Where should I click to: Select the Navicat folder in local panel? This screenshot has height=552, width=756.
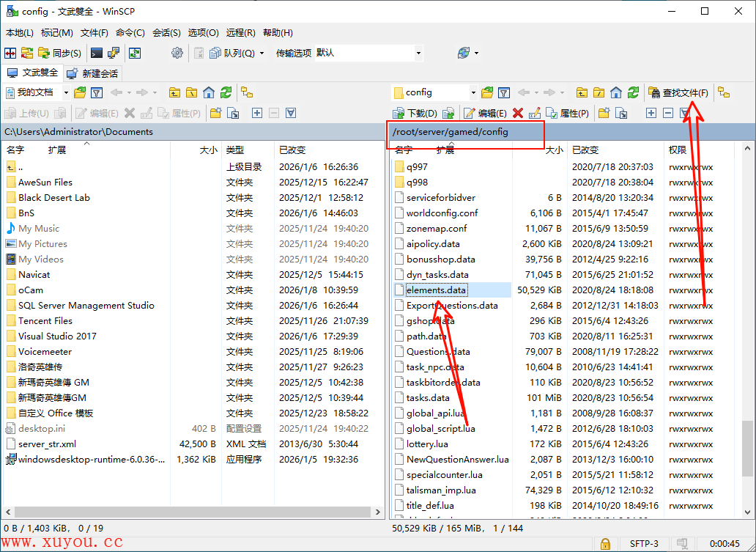pos(34,275)
